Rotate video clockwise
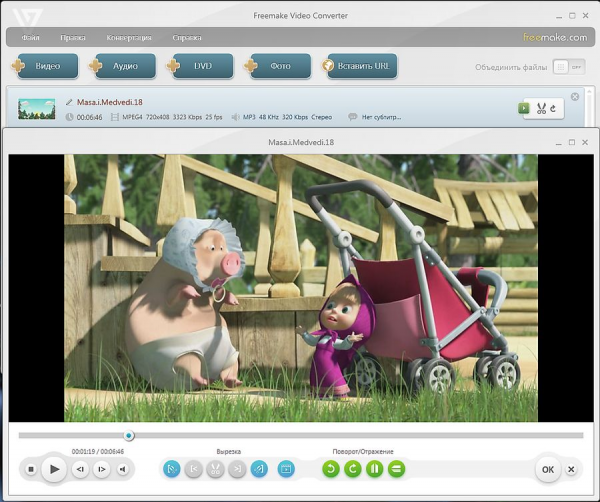The width and height of the screenshot is (600, 502). (353, 469)
